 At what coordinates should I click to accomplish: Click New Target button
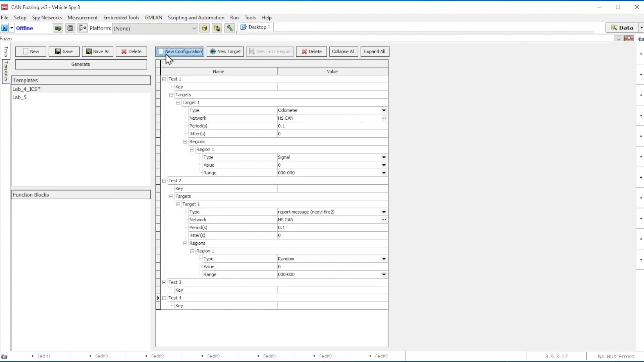coord(225,52)
